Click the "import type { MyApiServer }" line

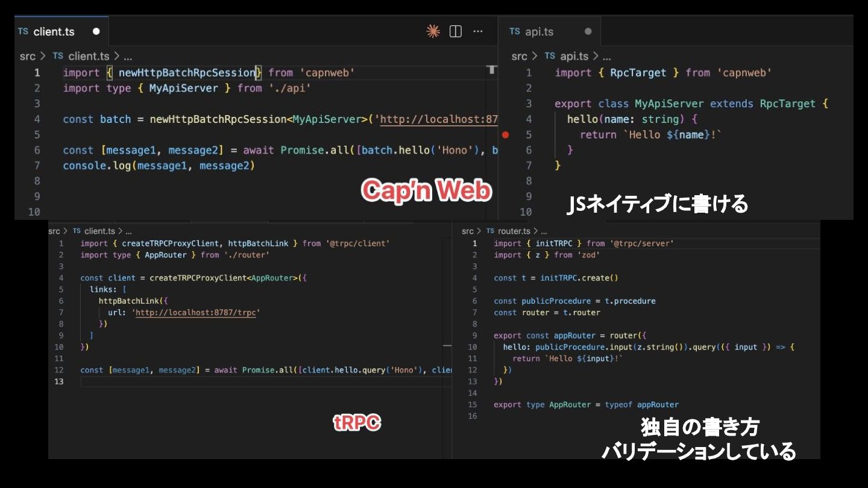[x=187, y=89]
